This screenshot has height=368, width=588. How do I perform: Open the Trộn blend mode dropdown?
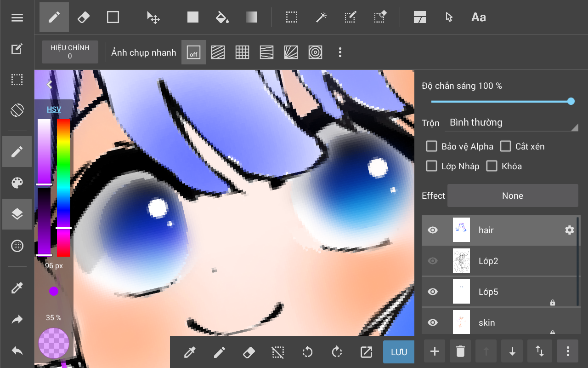(x=512, y=123)
